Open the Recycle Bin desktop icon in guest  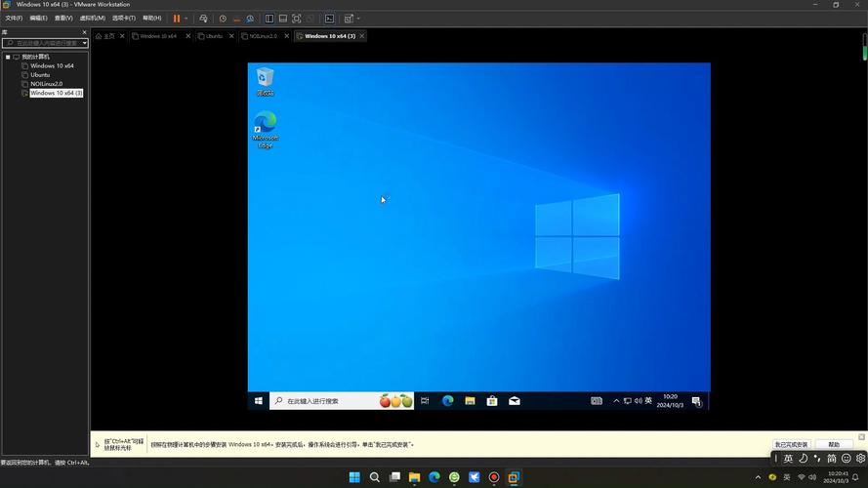[266, 81]
